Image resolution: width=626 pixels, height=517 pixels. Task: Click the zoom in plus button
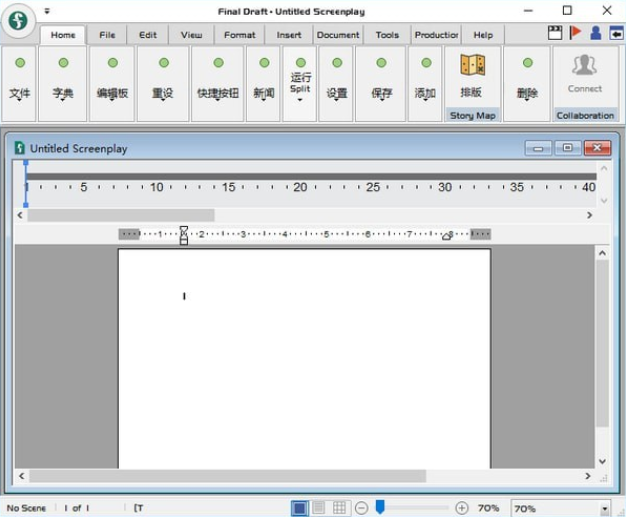point(461,508)
